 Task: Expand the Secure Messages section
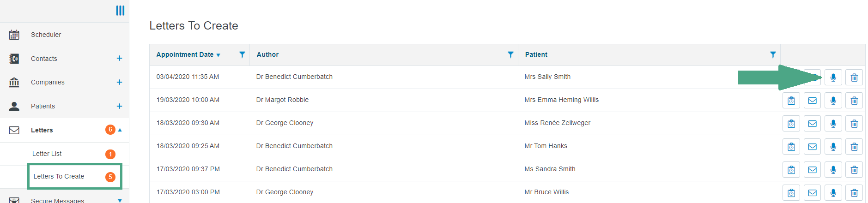click(120, 200)
